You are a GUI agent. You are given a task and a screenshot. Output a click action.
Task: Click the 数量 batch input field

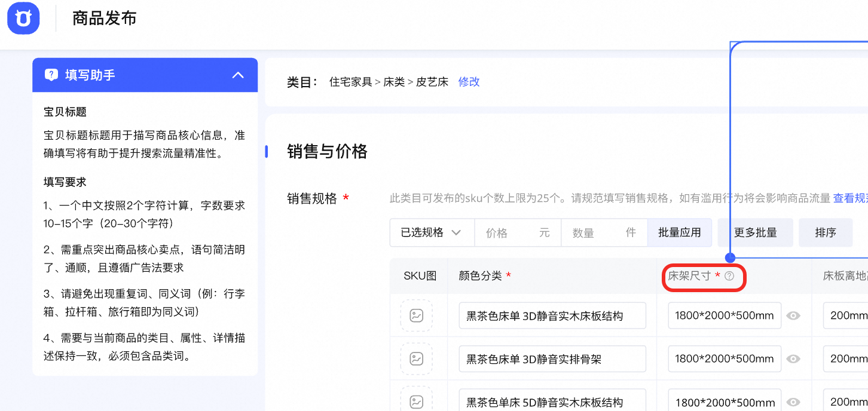point(604,232)
